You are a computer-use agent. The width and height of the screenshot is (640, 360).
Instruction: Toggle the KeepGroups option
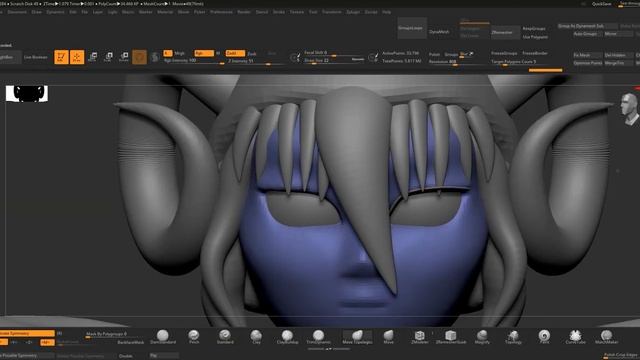pyautogui.click(x=534, y=29)
